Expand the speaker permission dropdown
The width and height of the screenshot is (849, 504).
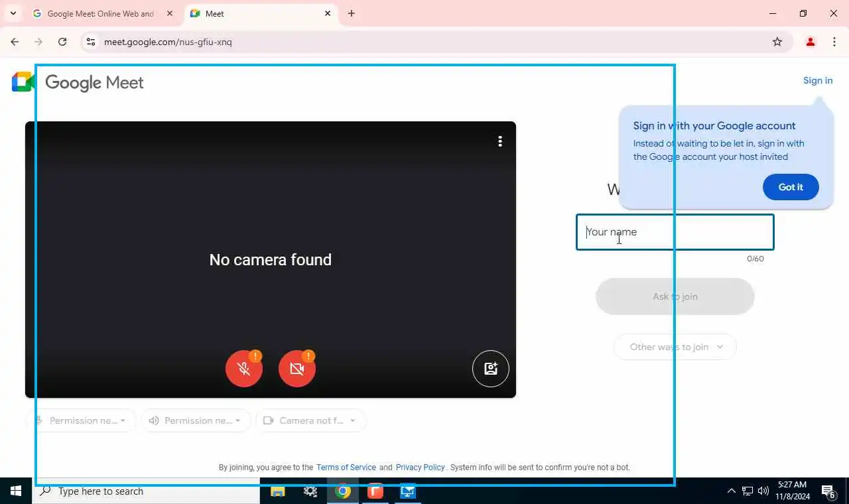(196, 420)
